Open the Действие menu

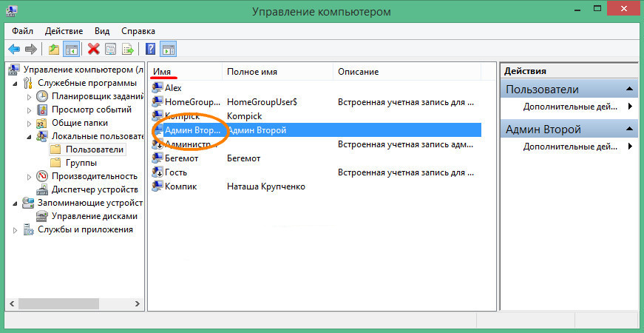(64, 31)
